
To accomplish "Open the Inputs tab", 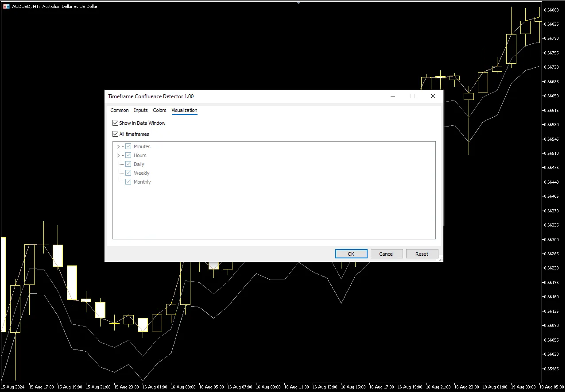I will (141, 110).
